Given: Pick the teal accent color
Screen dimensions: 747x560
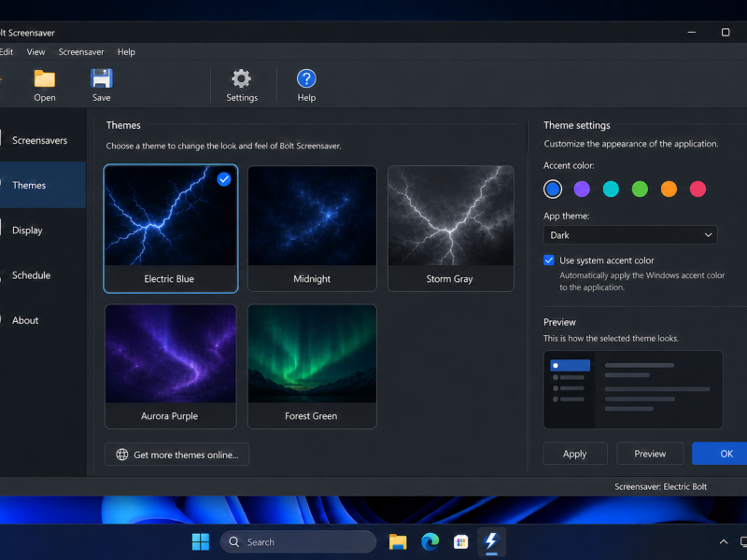Looking at the screenshot, I should [x=611, y=189].
